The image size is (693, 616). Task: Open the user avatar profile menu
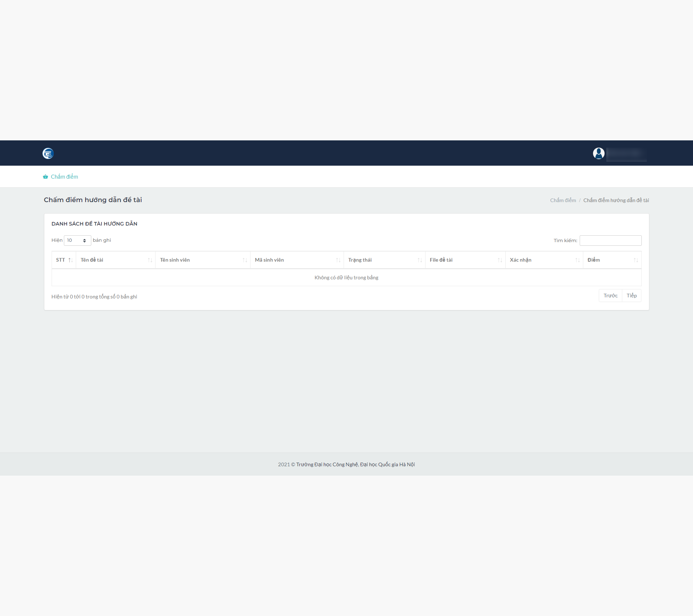pos(598,153)
